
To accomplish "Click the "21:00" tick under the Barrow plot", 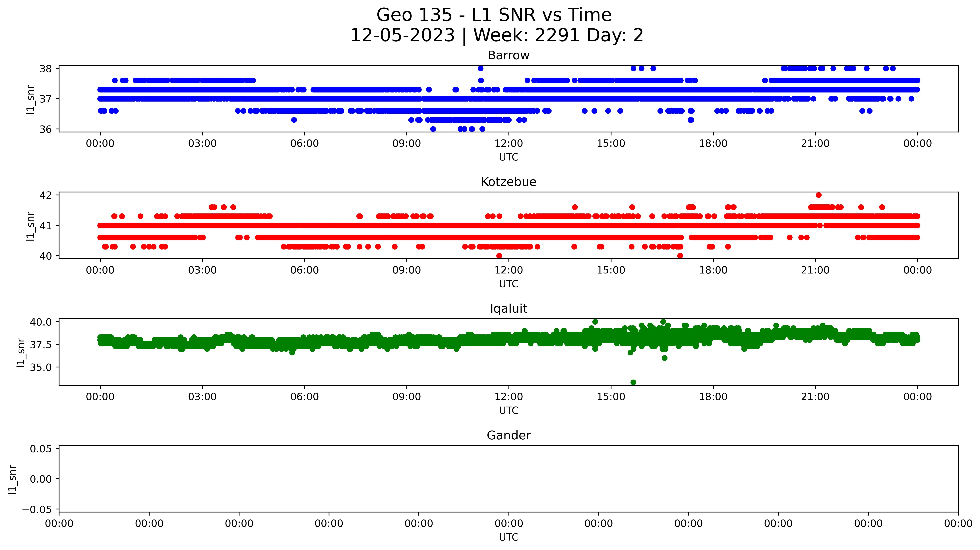I will [815, 144].
